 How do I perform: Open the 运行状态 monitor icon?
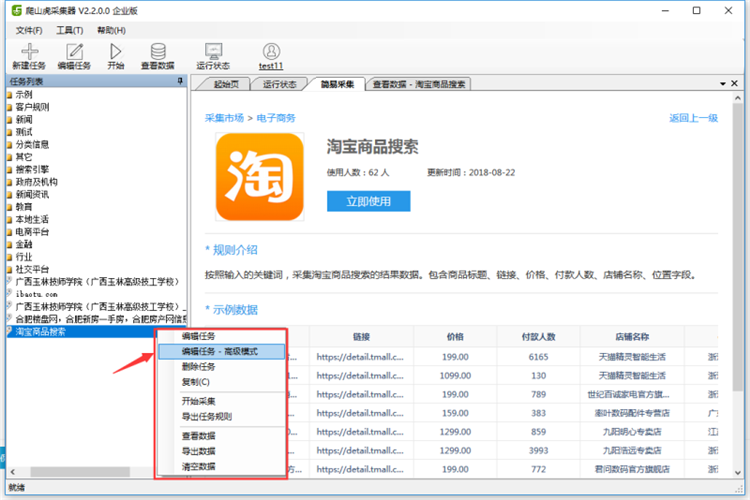[213, 51]
